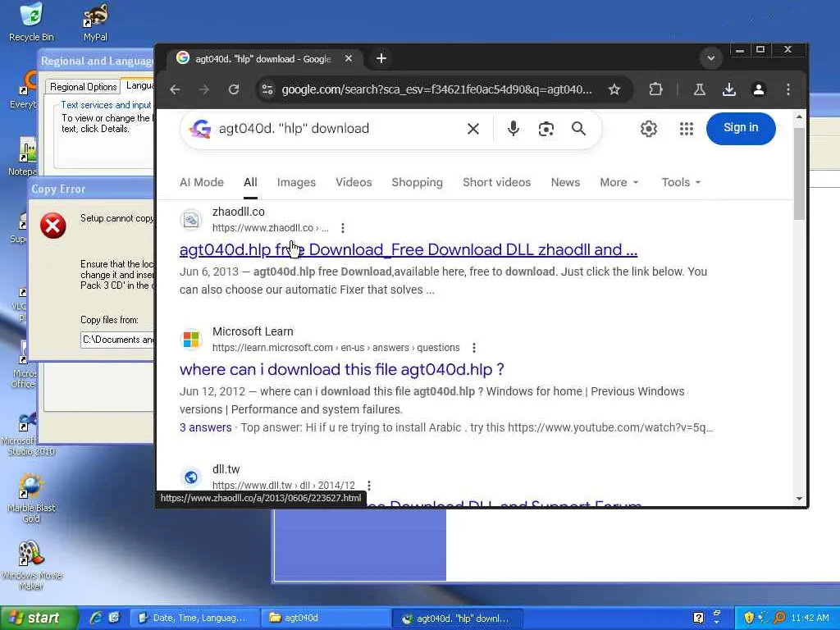Viewport: 840px width, 630px height.
Task: Open the browser extensions puzzle icon
Action: click(655, 89)
